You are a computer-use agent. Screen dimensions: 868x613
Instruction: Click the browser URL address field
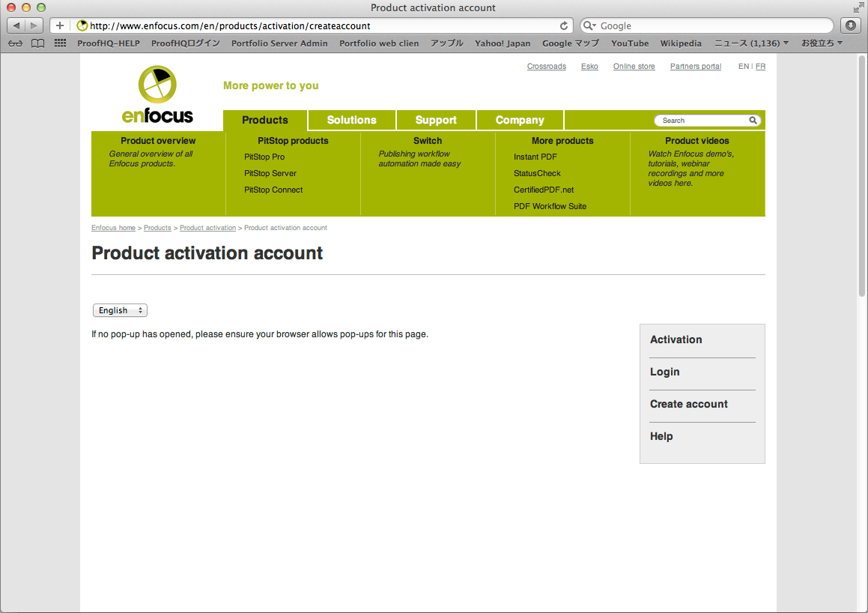[x=322, y=25]
